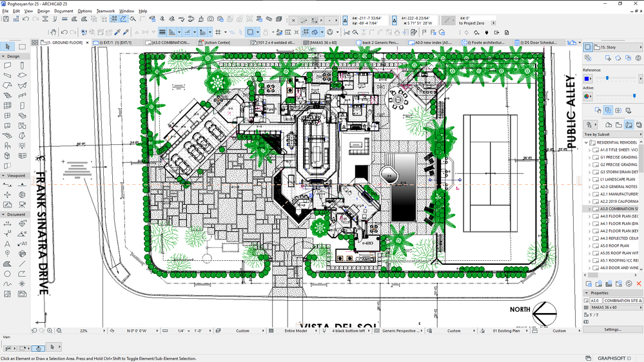Select the Curtain Wall tool

point(7,106)
